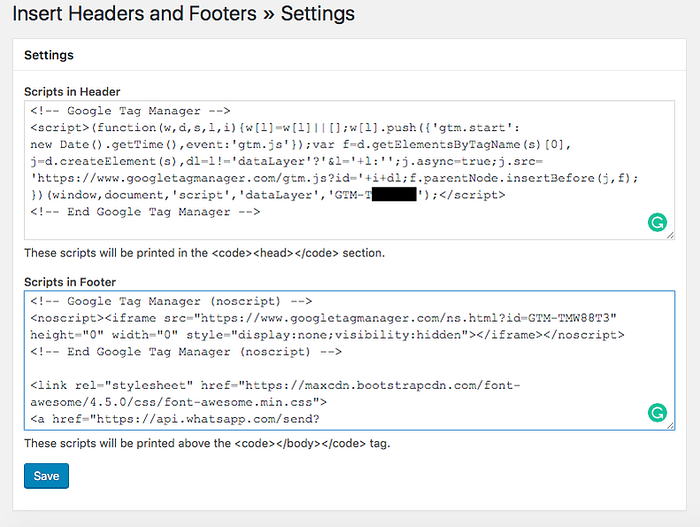
Task: Click inside the Scripts in Footer textarea
Action: [x=349, y=360]
